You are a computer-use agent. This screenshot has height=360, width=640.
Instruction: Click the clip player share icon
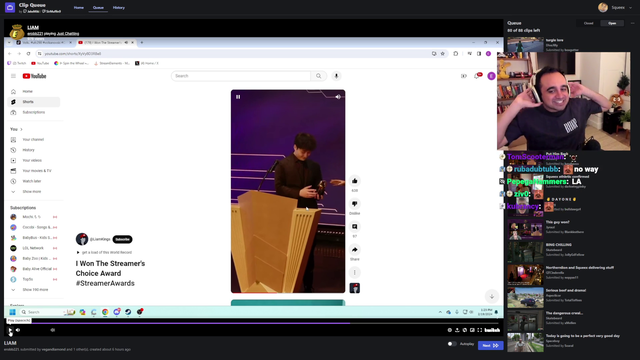coord(457,330)
